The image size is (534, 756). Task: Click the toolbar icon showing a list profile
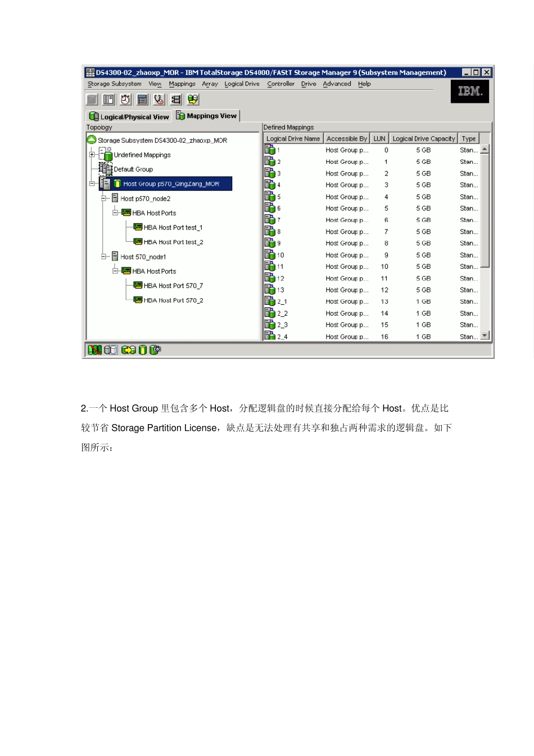coord(143,100)
